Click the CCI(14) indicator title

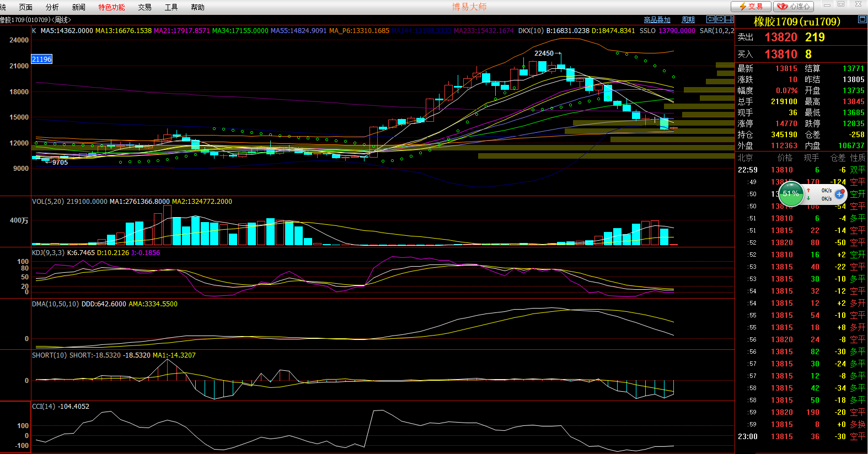click(44, 407)
